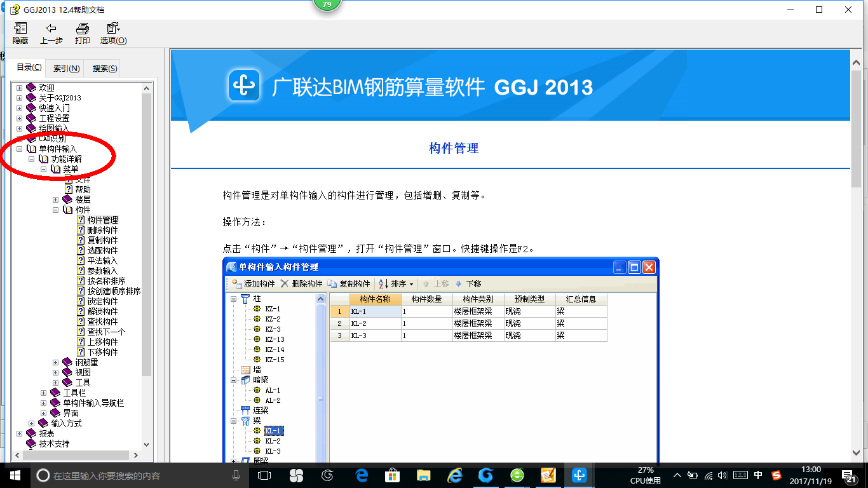Image resolution: width=868 pixels, height=488 pixels.
Task: Expand the 界面 tree node
Action: click(x=43, y=413)
